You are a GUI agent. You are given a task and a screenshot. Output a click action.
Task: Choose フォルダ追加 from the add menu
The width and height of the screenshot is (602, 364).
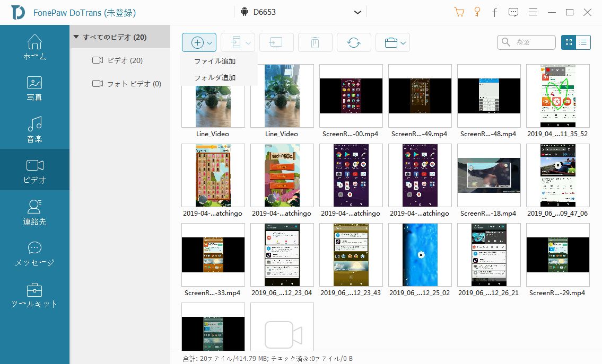(x=215, y=77)
